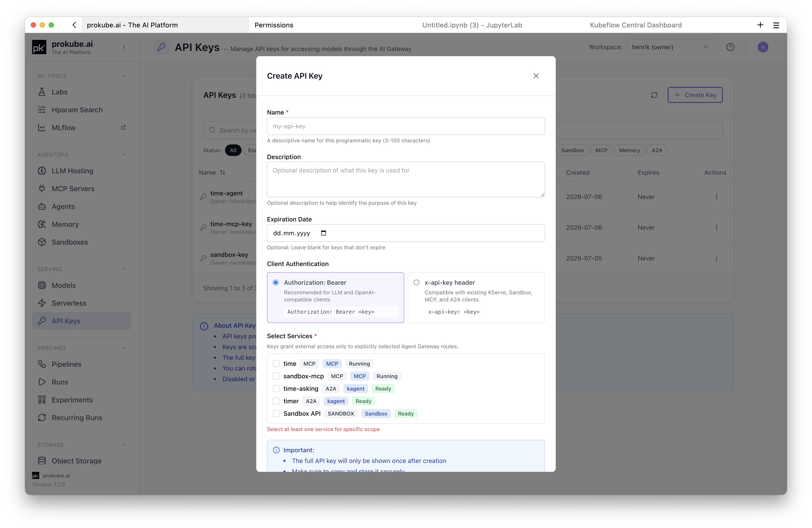This screenshot has height=528, width=812.
Task: Open the calendar picker in Expiration Date
Action: [x=323, y=233]
